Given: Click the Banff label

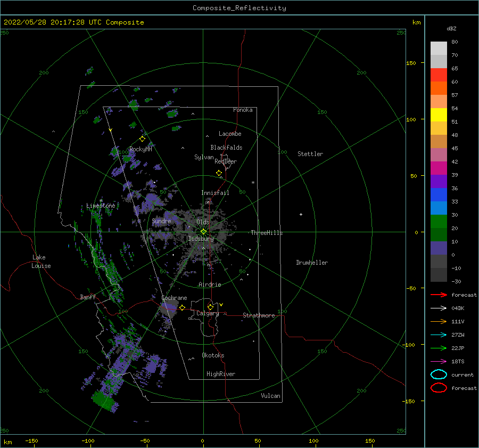Looking at the screenshot, I should [88, 297].
